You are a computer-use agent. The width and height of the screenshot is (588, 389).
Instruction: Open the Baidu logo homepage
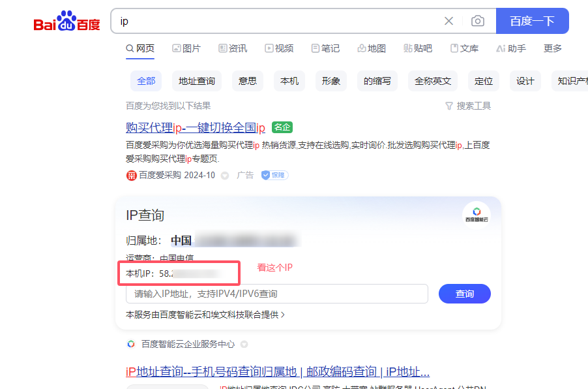tap(66, 21)
